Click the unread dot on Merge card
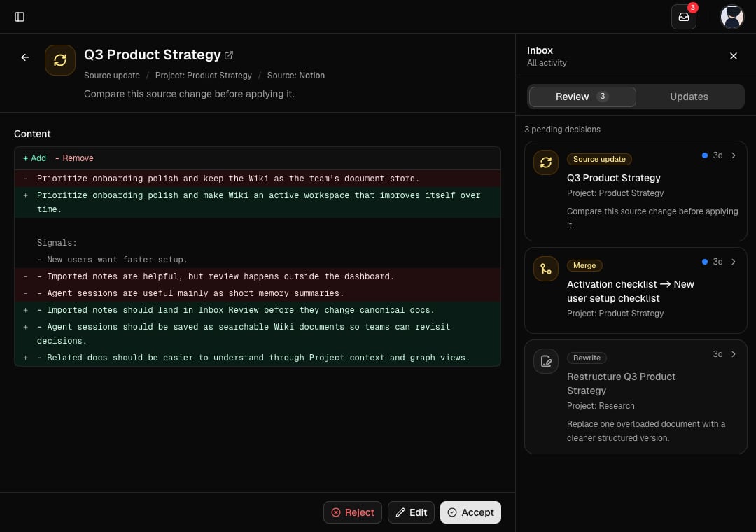The image size is (756, 532). [704, 262]
